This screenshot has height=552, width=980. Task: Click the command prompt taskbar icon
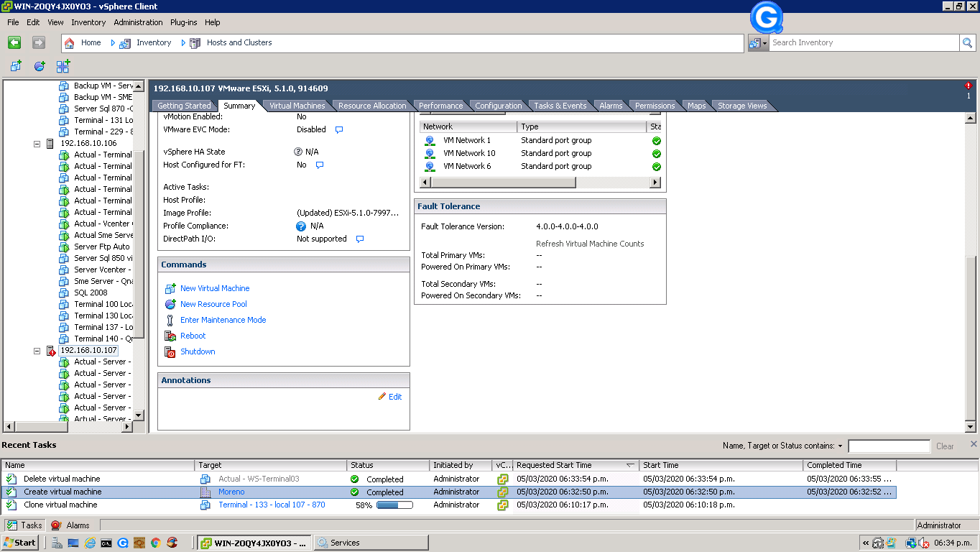(106, 543)
